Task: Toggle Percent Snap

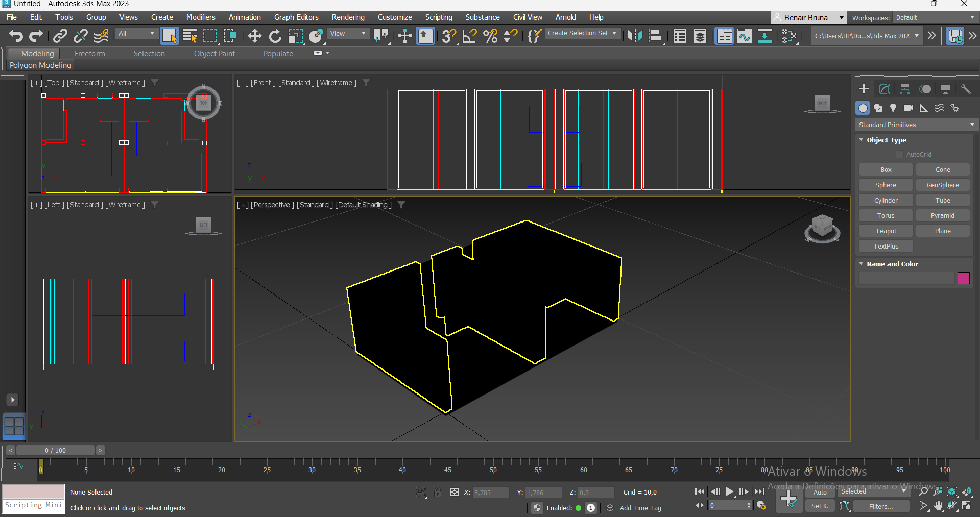Action: coord(490,36)
